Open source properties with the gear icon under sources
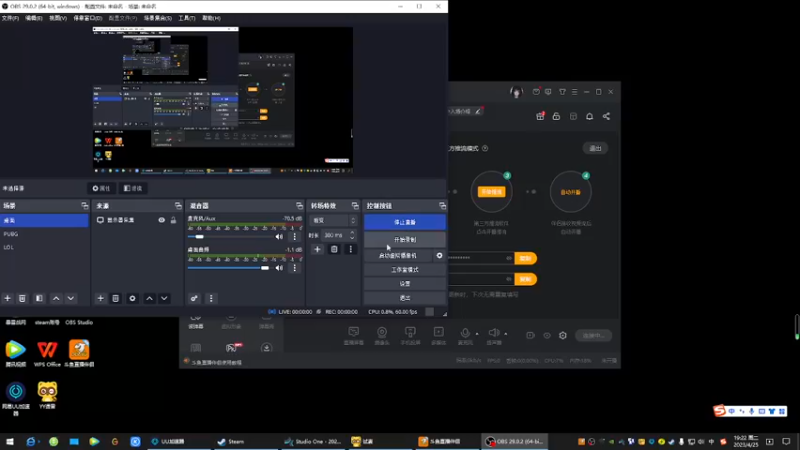This screenshot has width=800, height=450. (133, 298)
